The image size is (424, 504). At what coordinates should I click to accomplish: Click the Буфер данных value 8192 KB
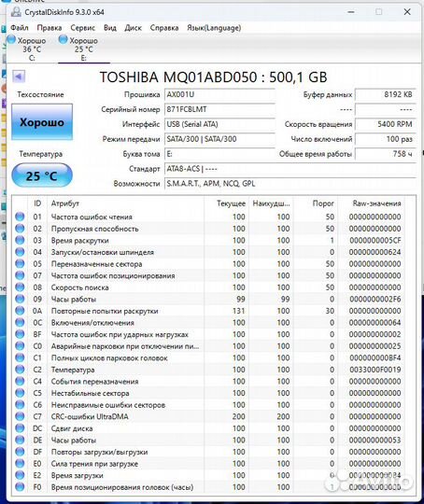click(386, 95)
